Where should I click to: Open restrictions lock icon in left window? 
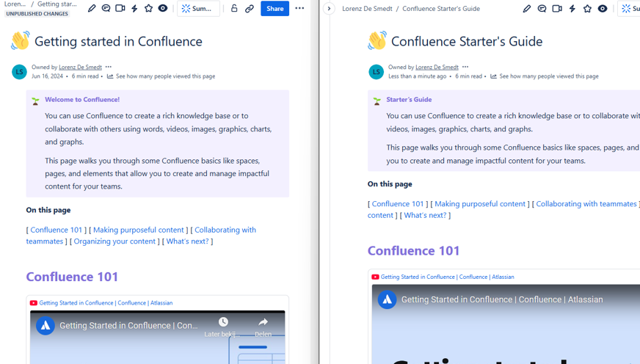click(234, 8)
